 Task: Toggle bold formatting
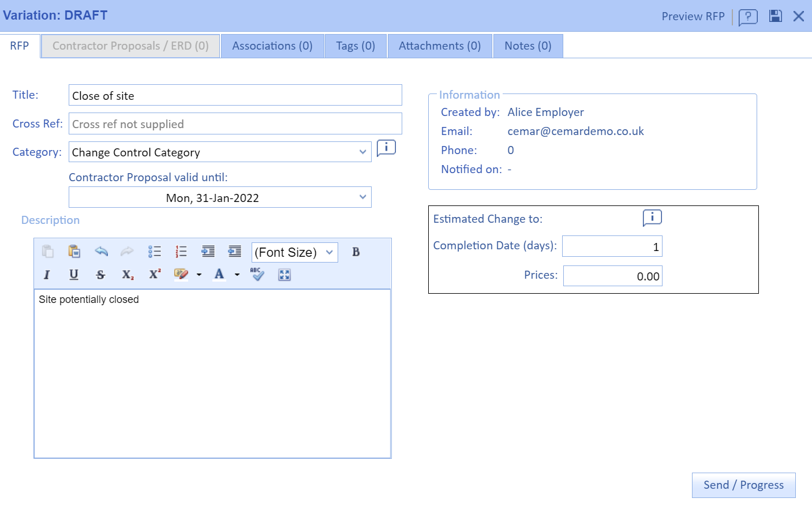[x=356, y=252]
